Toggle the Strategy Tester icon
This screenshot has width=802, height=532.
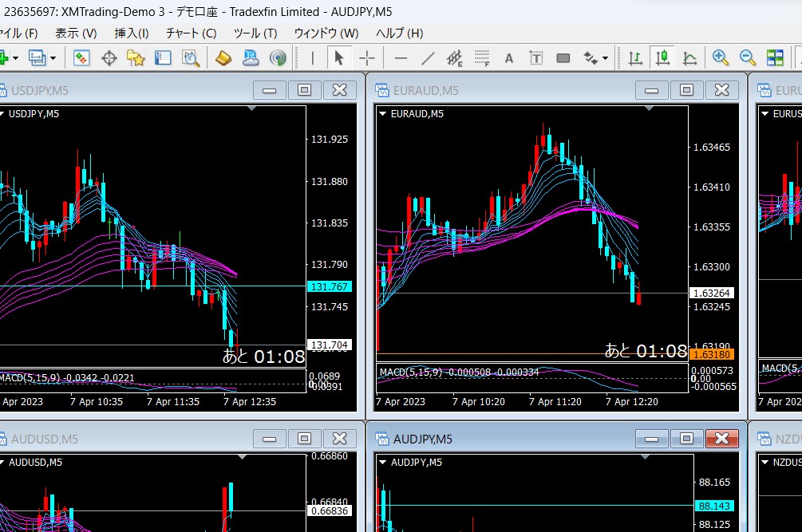coord(190,58)
